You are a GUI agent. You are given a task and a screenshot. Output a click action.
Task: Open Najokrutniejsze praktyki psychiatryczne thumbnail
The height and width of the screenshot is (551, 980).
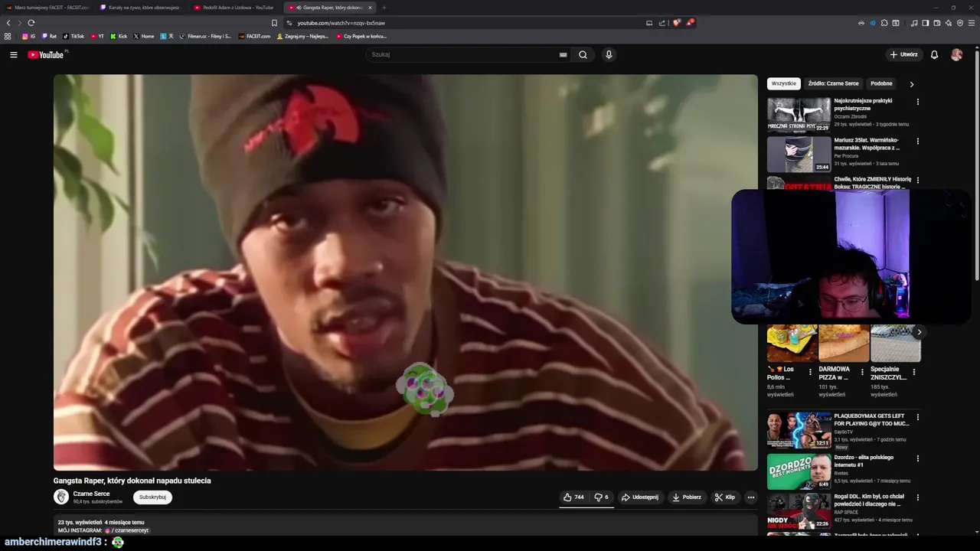point(799,115)
